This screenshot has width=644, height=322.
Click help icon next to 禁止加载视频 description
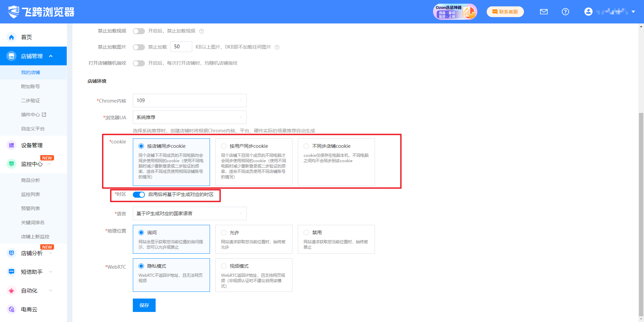tap(202, 31)
